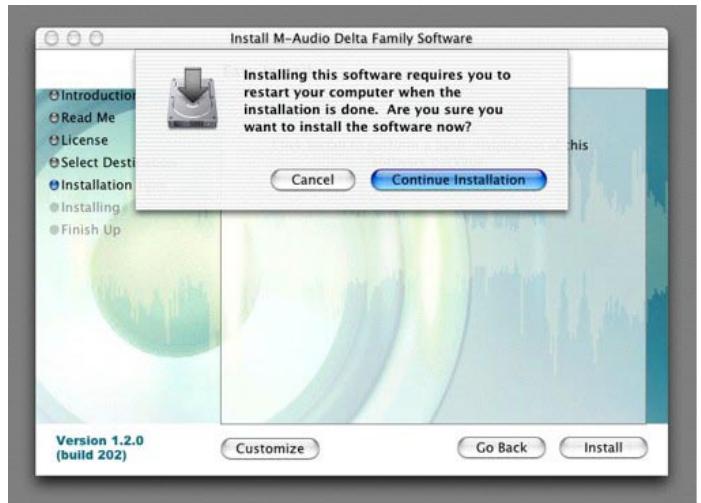The image size is (701, 503).
Task: Click the greyed Finish Up step
Action: [85, 229]
